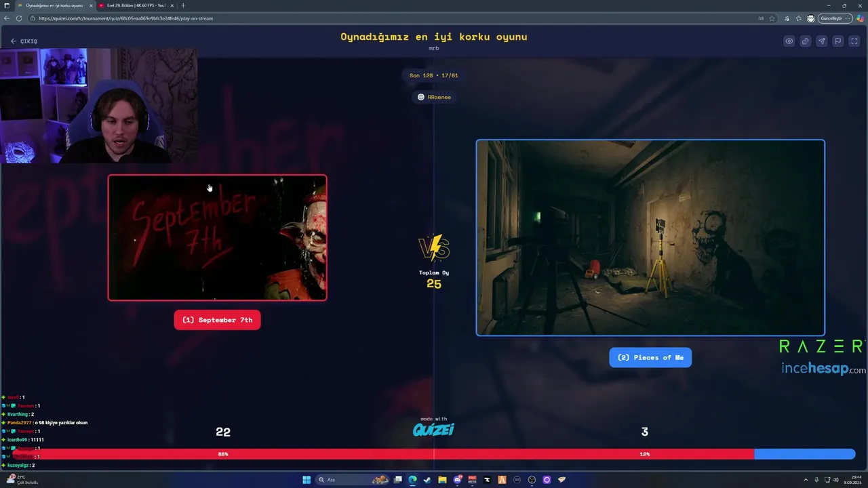Open the Copilot sidebar icon
This screenshot has width=868, height=488.
pos(861,18)
